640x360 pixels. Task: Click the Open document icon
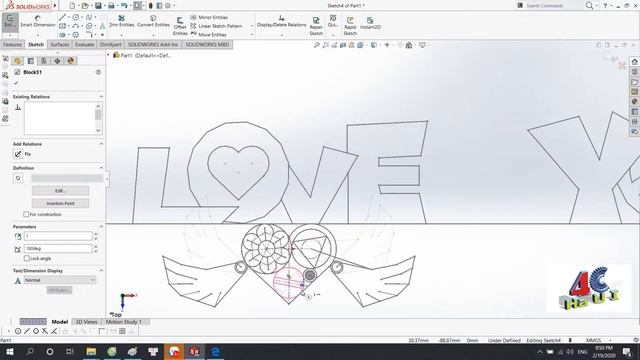click(85, 6)
